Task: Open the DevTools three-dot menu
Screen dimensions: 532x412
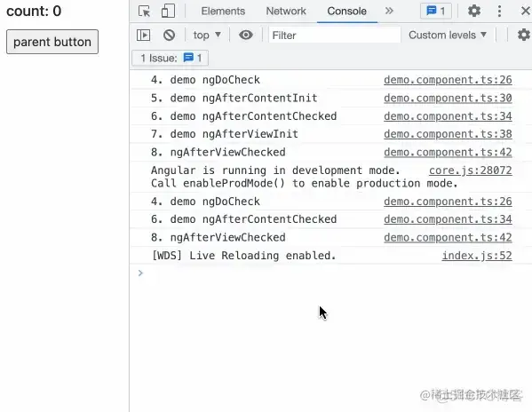Action: click(x=499, y=12)
